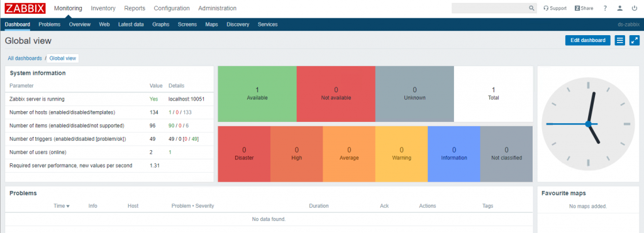The image size is (644, 233).
Task: Open the Latest data submenu
Action: pyautogui.click(x=131, y=24)
